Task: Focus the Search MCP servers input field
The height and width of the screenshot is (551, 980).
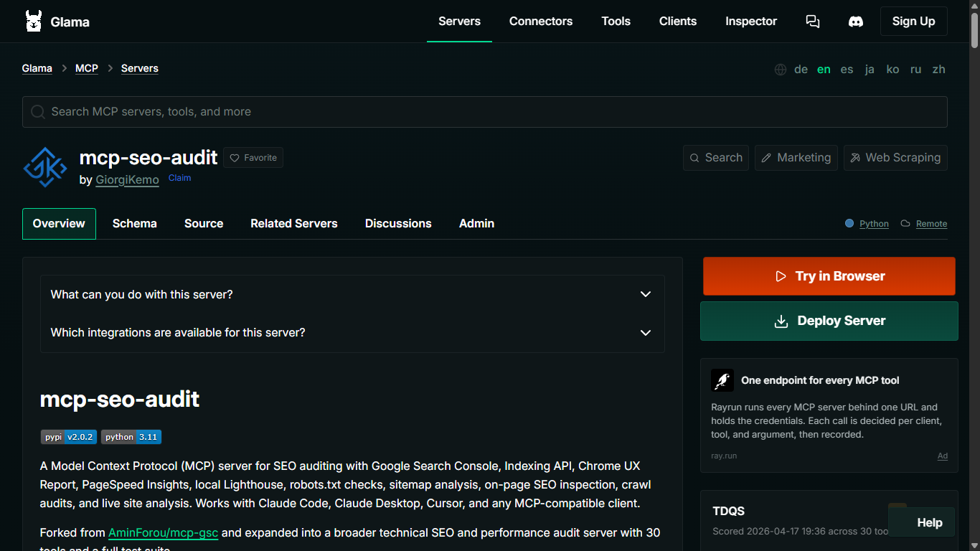Action: 485,112
